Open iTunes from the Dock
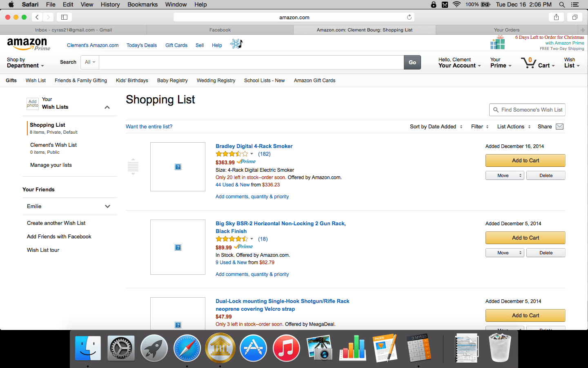The height and width of the screenshot is (368, 588). coord(286,348)
